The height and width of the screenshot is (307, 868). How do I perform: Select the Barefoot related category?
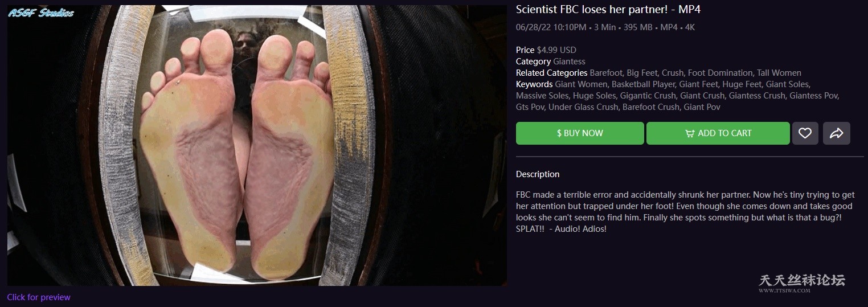pyautogui.click(x=605, y=73)
